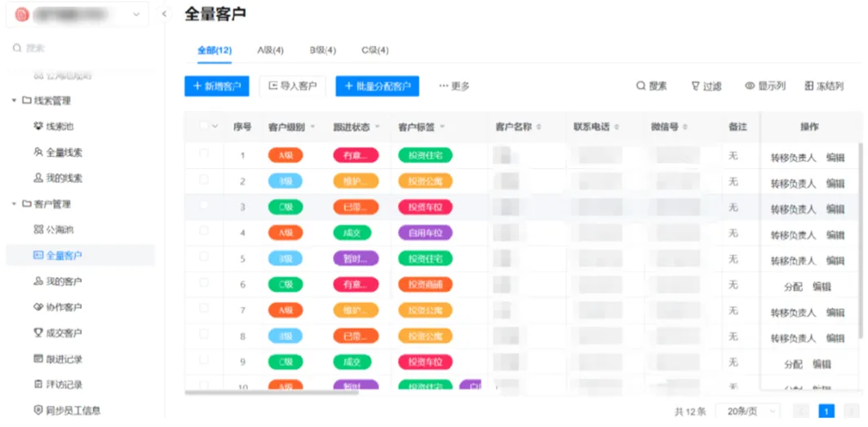Click 转移负责人 in row 1

793,158
